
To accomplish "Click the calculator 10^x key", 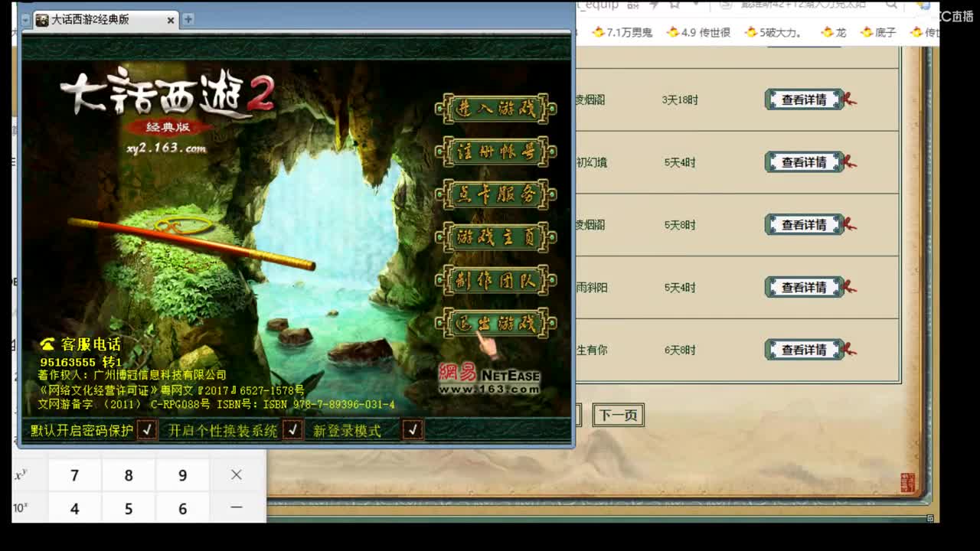I will [x=21, y=508].
